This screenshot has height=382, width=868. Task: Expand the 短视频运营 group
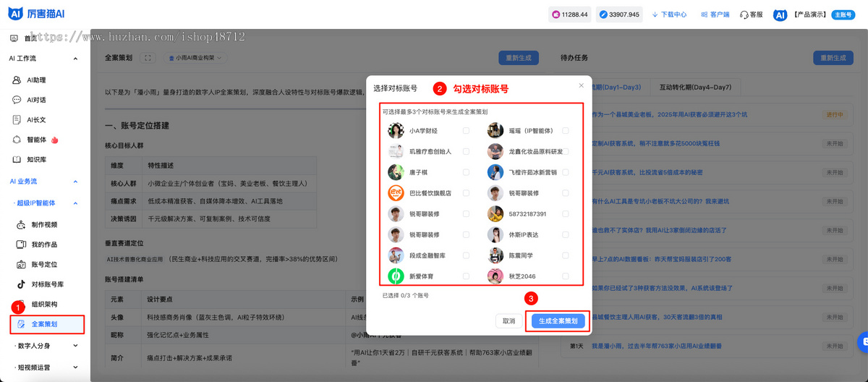point(75,368)
